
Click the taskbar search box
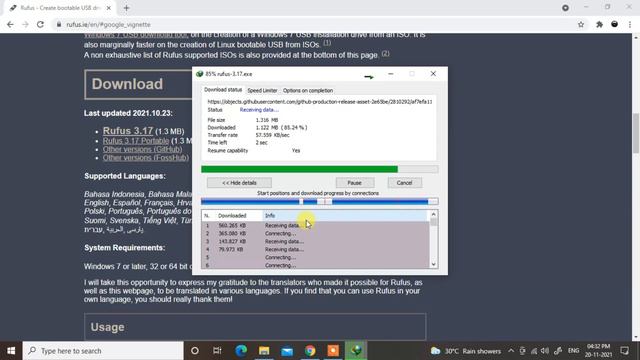[x=103, y=351]
